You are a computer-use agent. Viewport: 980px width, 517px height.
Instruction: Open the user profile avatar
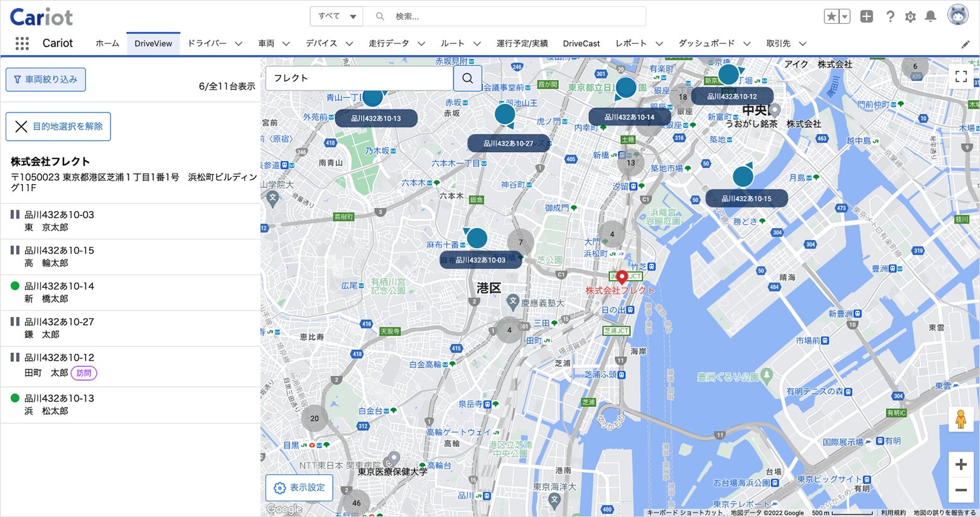(958, 15)
